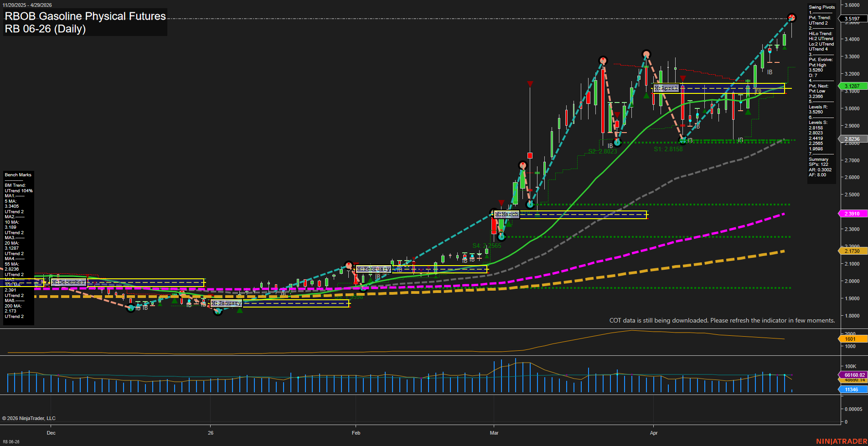Image resolution: width=868 pixels, height=446 pixels.
Task: Click the M:February anchored month label
Action: pyautogui.click(x=374, y=269)
